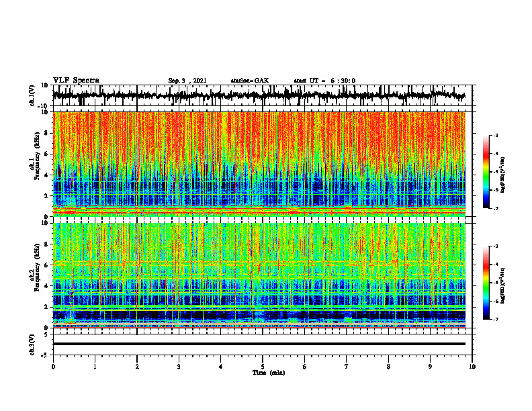Click the '-3' label on ch.2 colorbar

click(496, 246)
